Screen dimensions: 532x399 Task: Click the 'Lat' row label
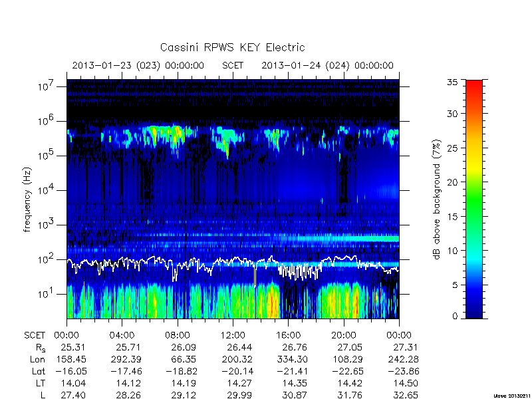[39, 371]
